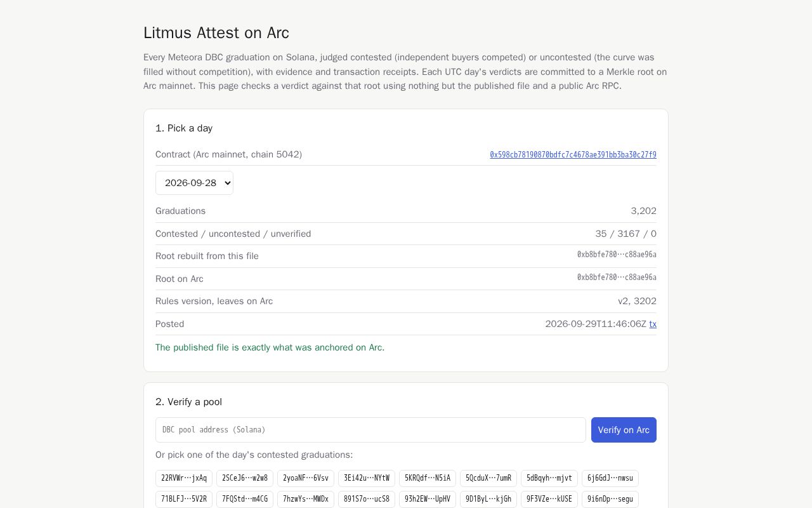Viewport: 812px width, 508px height.
Task: Click the Verify on Arc button
Action: click(624, 430)
